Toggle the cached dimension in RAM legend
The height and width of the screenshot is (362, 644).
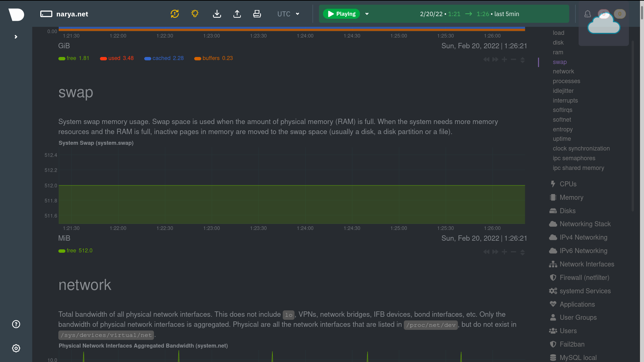[x=164, y=58]
